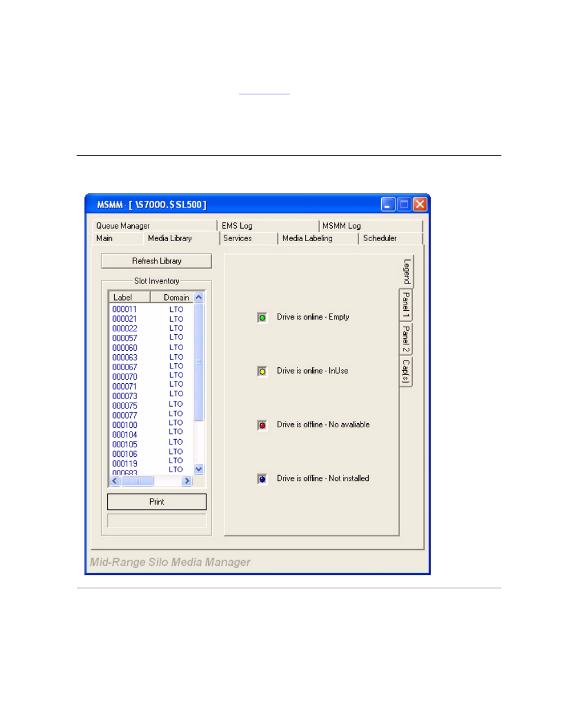This screenshot has height=728, width=562.
Task: Click the horizontal scrollbar thumb in Slot Inventory
Action: click(137, 481)
